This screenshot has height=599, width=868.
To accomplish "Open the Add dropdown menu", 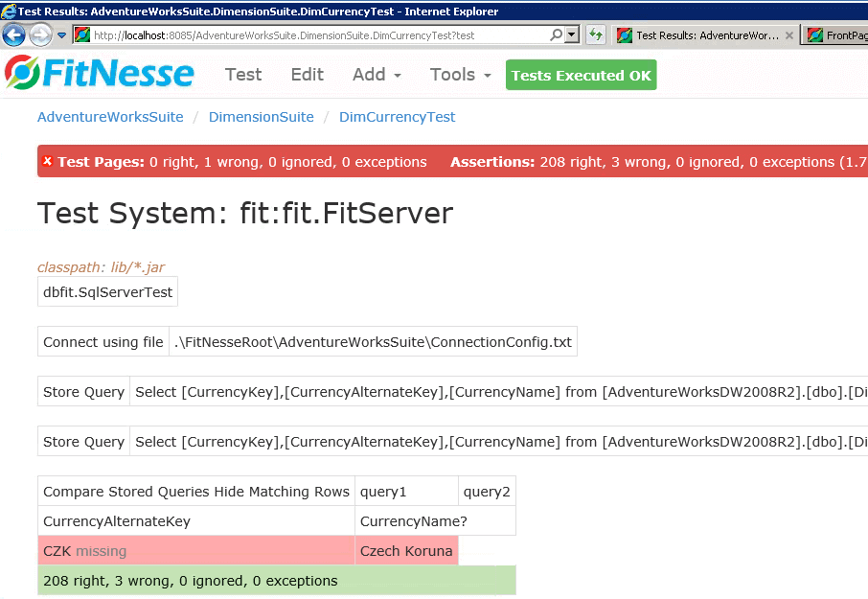I will coord(377,74).
